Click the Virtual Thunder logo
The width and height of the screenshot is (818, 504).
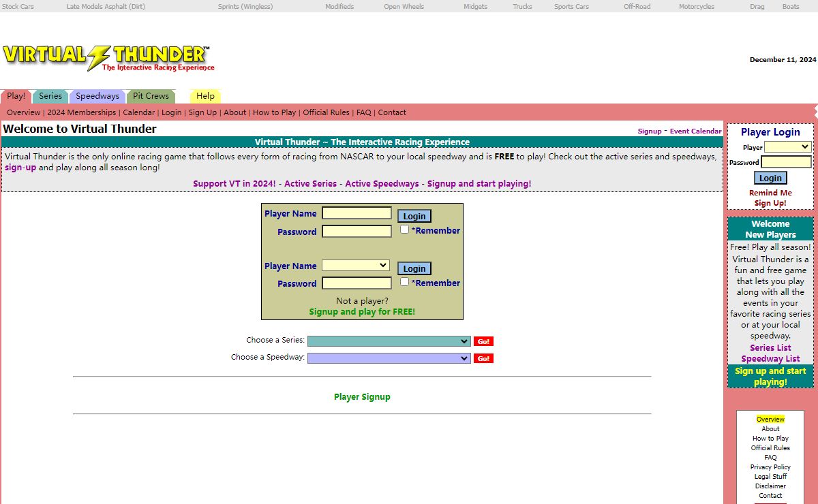coord(108,59)
